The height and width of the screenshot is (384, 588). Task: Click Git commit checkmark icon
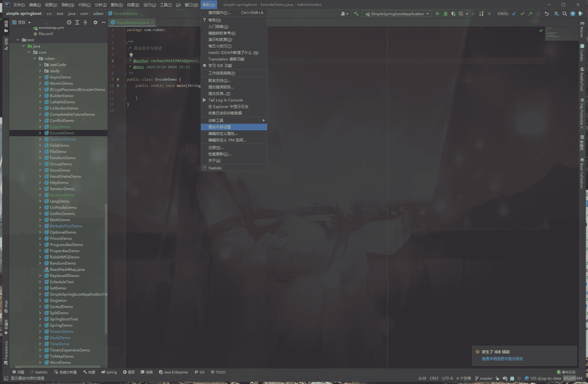coord(522,14)
